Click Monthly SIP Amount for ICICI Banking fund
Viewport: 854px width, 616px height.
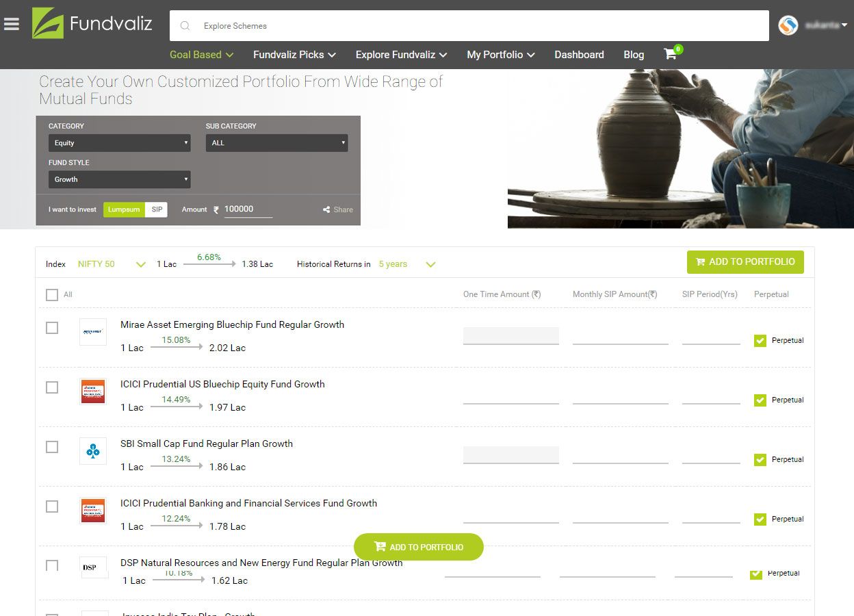click(621, 515)
